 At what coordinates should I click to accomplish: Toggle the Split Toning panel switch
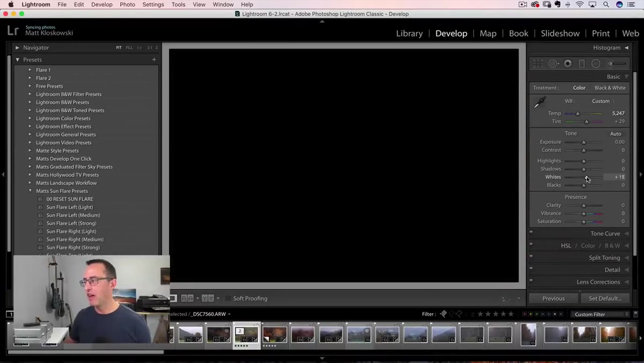pos(531,256)
